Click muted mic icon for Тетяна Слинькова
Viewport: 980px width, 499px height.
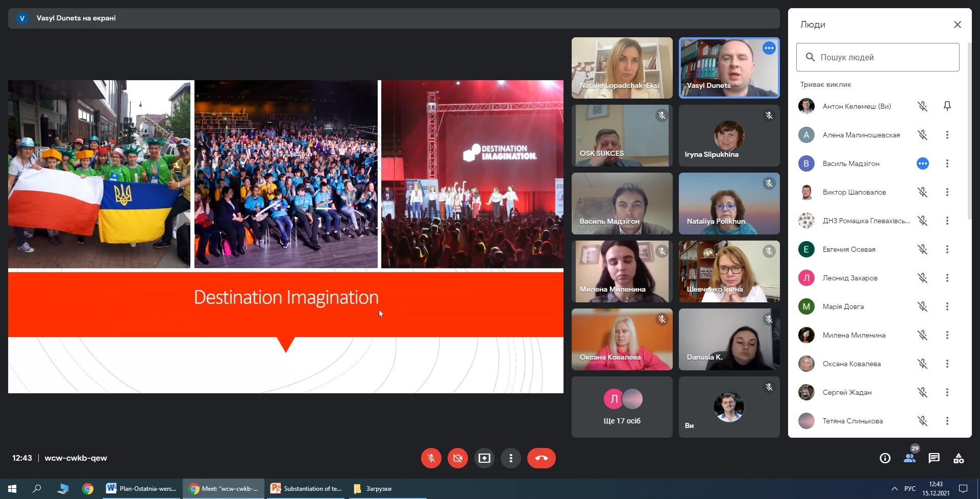(x=922, y=421)
